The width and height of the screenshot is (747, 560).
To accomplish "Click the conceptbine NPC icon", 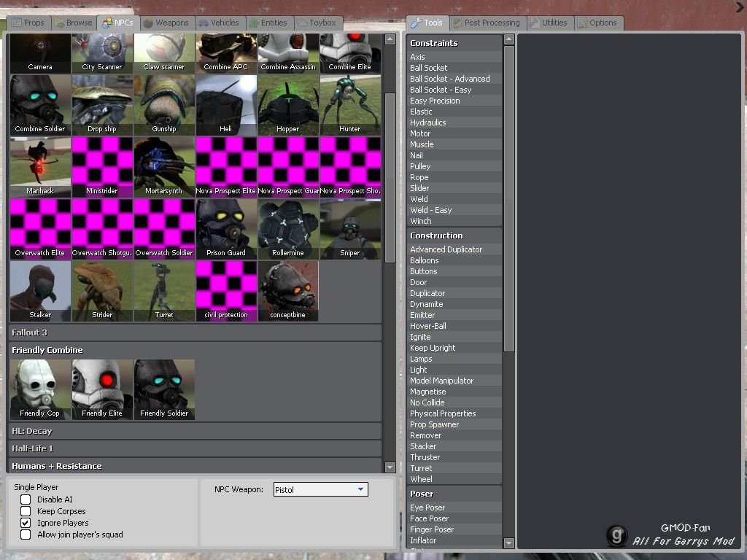I will pos(287,291).
